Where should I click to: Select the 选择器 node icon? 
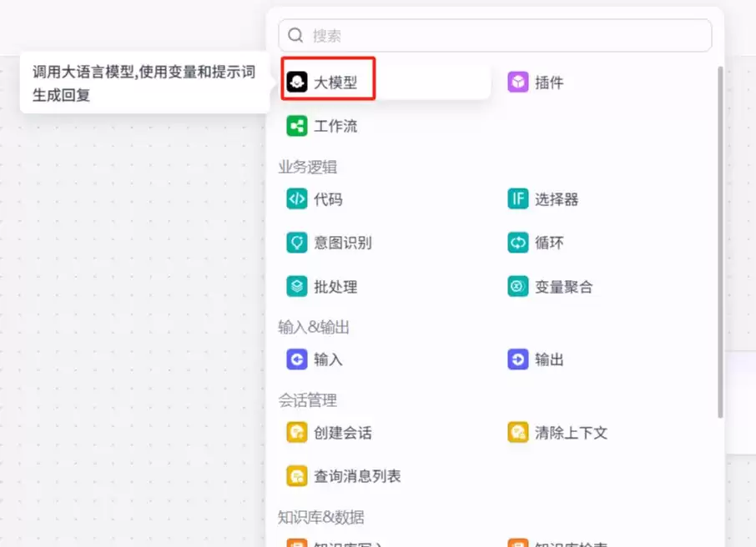click(517, 198)
